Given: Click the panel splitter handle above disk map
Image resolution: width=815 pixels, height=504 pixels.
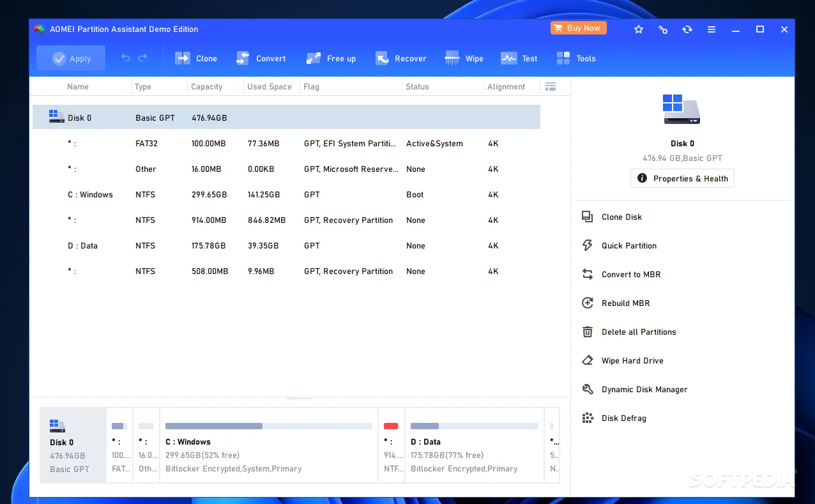Looking at the screenshot, I should pos(300,399).
